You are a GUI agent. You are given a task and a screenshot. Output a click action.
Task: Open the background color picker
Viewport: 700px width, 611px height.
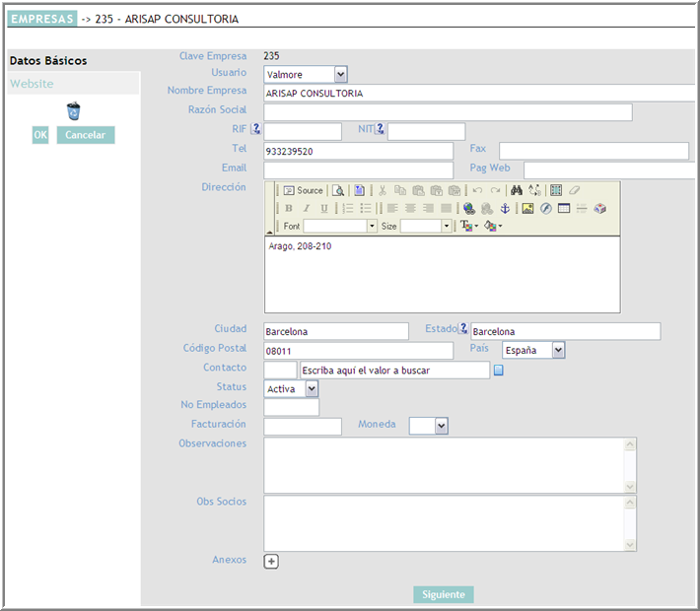493,227
